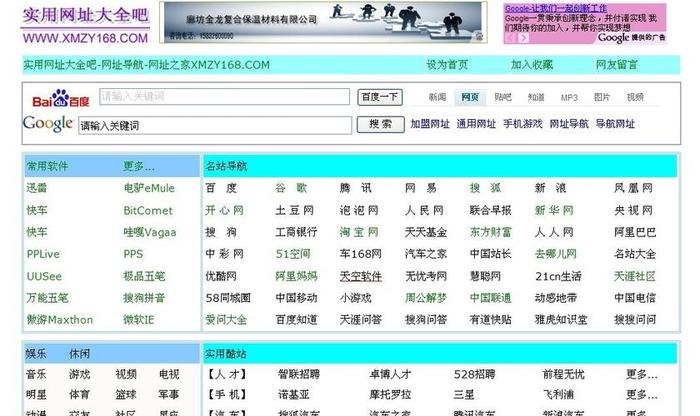Open the 通用网址 link

tap(476, 124)
